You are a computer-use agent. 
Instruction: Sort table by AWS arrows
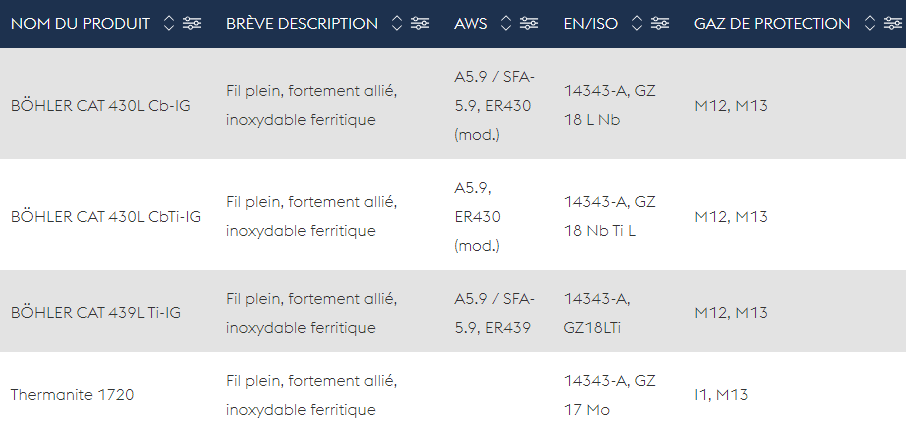coord(506,24)
